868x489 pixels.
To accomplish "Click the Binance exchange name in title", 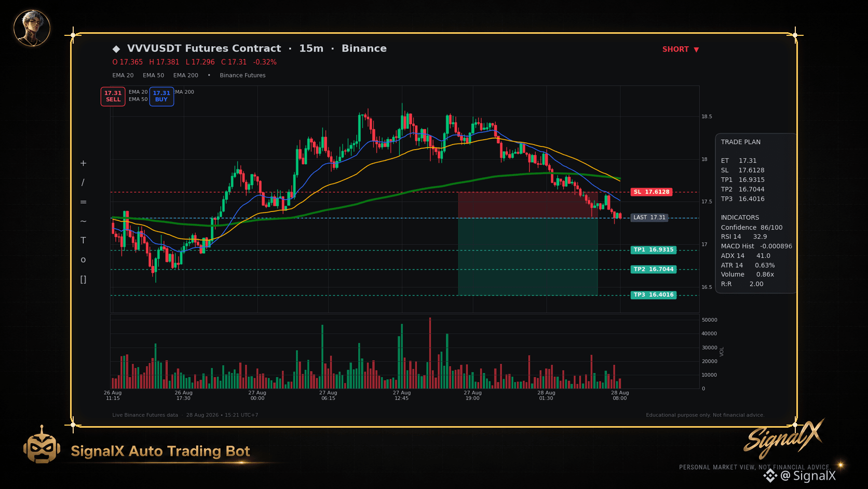I will (364, 48).
